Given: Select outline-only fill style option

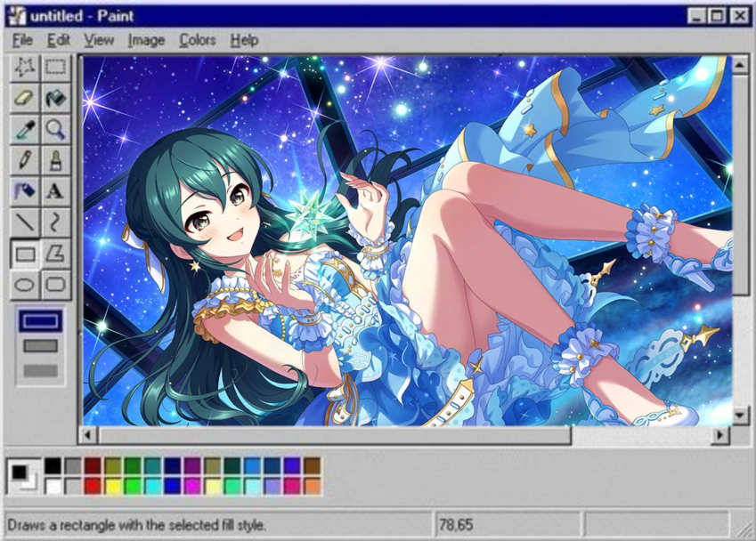Looking at the screenshot, I should click(x=40, y=321).
